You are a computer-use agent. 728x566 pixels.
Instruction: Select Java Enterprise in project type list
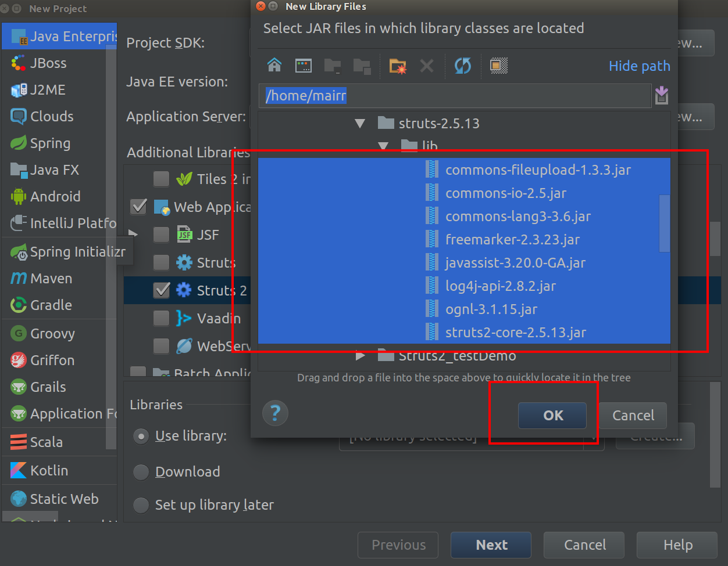point(59,36)
